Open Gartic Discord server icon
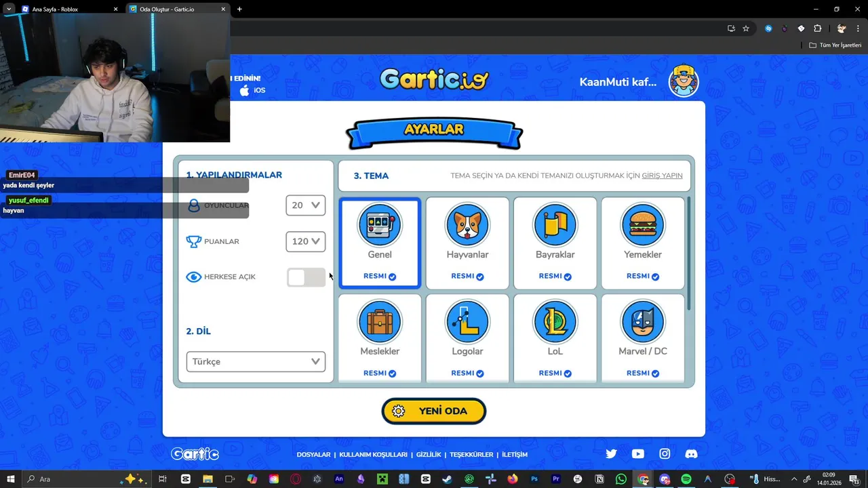The image size is (868, 488). click(691, 454)
